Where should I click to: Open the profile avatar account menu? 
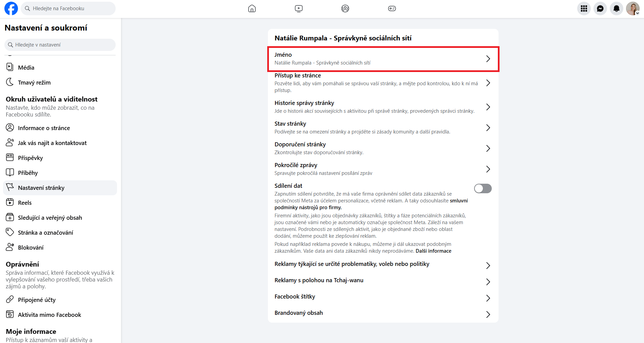[632, 8]
